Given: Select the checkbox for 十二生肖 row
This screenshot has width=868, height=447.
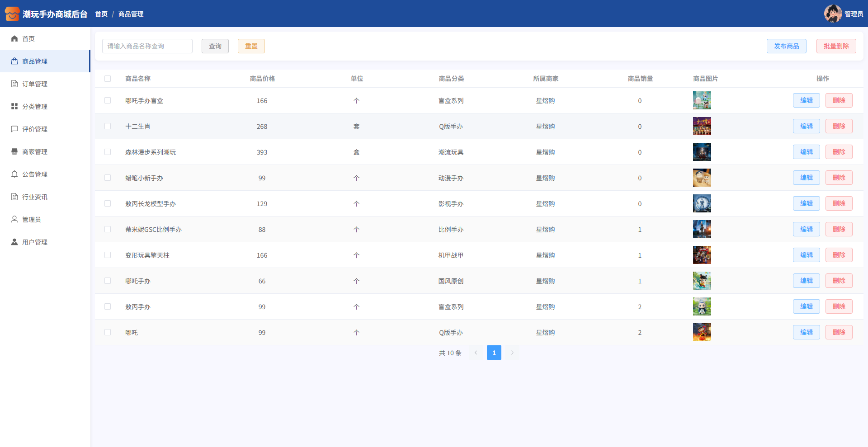Looking at the screenshot, I should pyautogui.click(x=108, y=126).
